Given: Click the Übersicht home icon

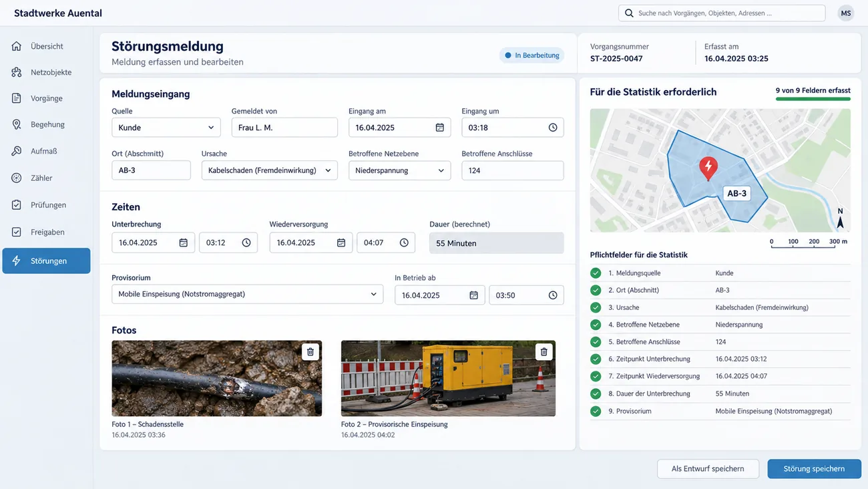Looking at the screenshot, I should (17, 46).
